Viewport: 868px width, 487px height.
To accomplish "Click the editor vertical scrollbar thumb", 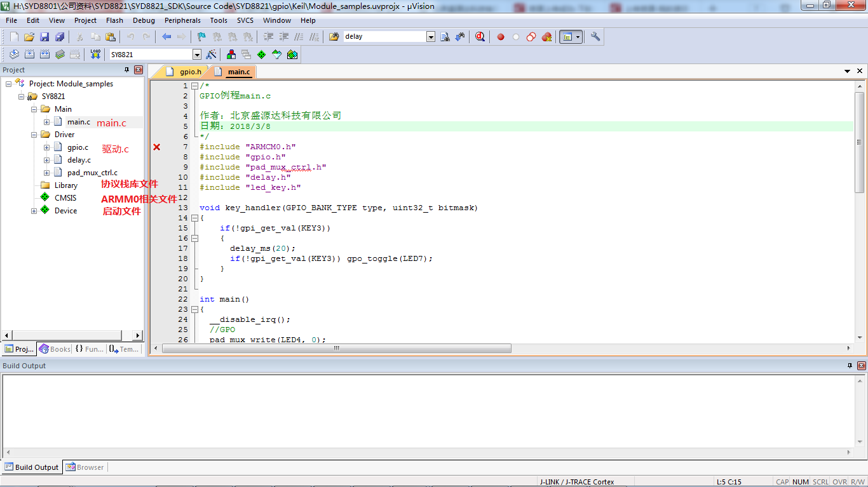I will (860, 142).
